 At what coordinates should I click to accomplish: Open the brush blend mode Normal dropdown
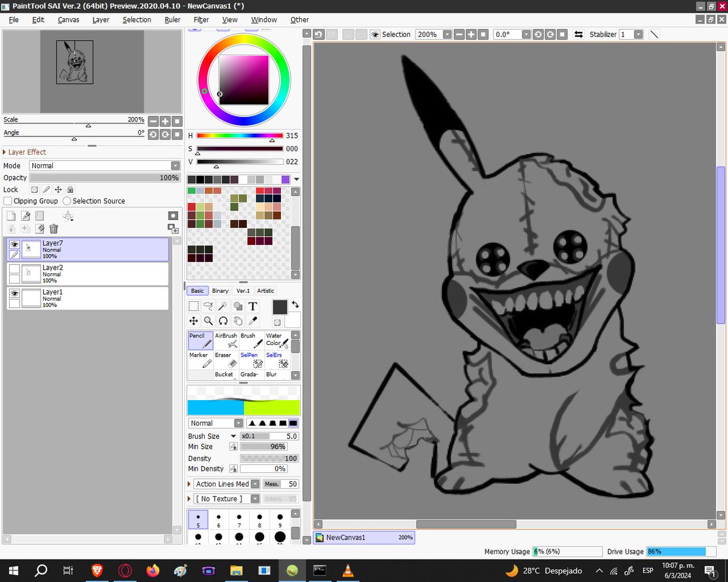click(215, 423)
